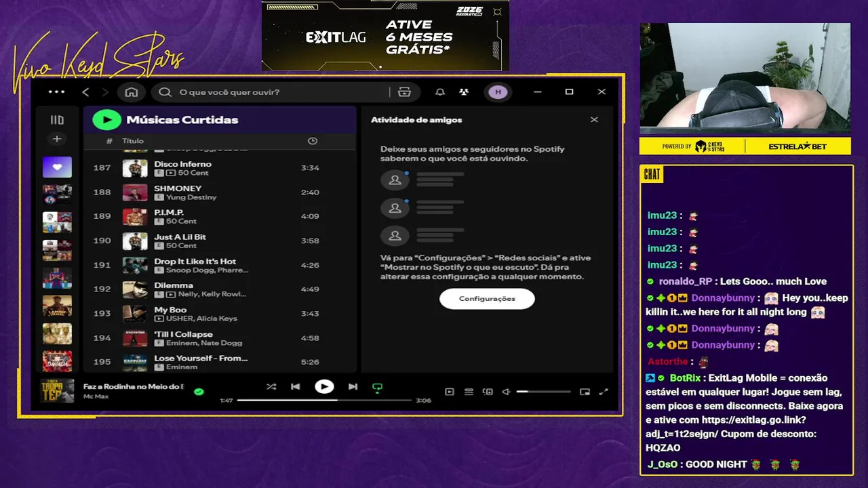The width and height of the screenshot is (868, 488).
Task: Open the now playing album art
Action: point(58,391)
